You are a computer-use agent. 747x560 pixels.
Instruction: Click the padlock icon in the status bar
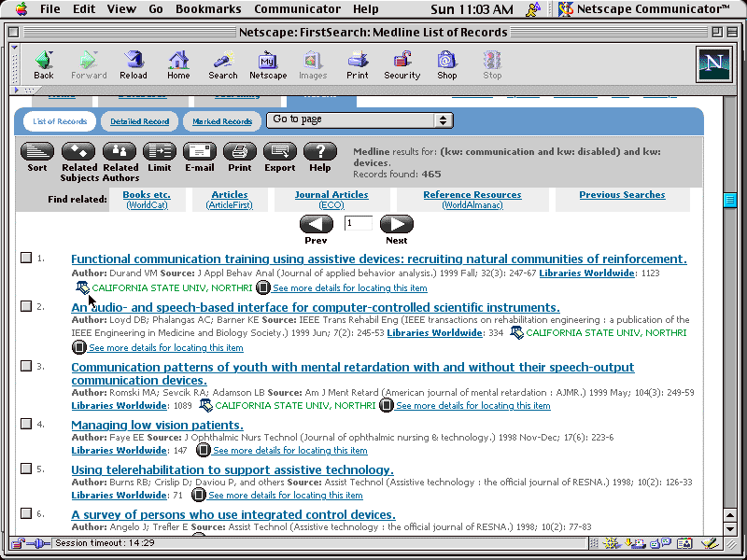pos(18,543)
